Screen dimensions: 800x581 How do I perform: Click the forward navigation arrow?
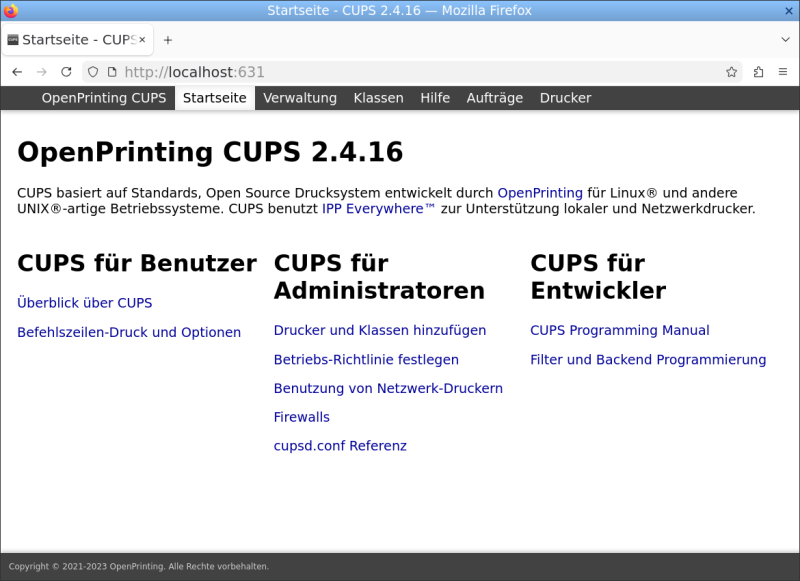[41, 72]
